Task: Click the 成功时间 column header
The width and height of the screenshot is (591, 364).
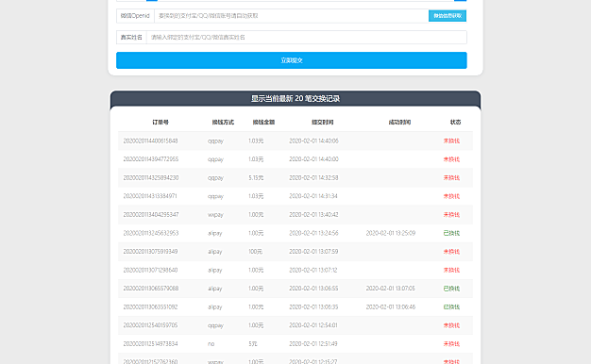Action: (x=399, y=122)
